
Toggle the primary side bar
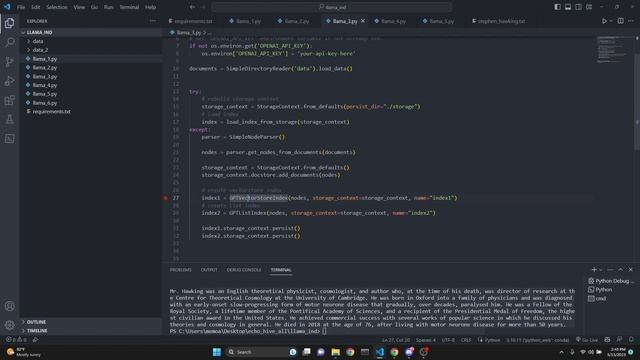point(557,7)
